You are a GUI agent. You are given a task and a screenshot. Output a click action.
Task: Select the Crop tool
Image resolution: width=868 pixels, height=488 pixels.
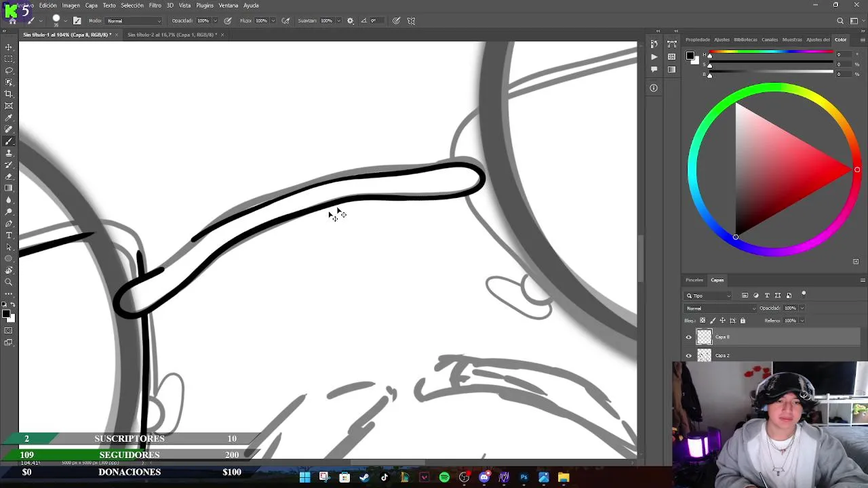9,94
